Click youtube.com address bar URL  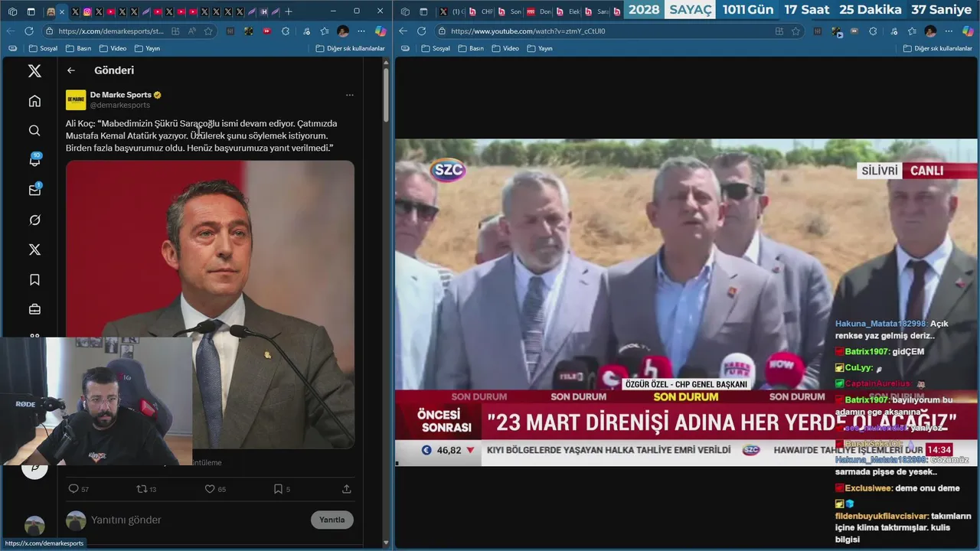[x=528, y=31]
